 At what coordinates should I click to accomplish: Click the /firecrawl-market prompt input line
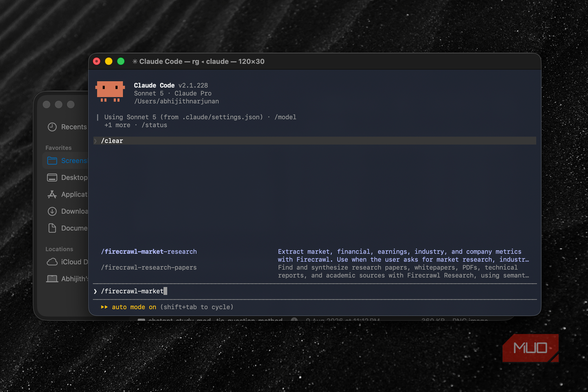point(315,291)
